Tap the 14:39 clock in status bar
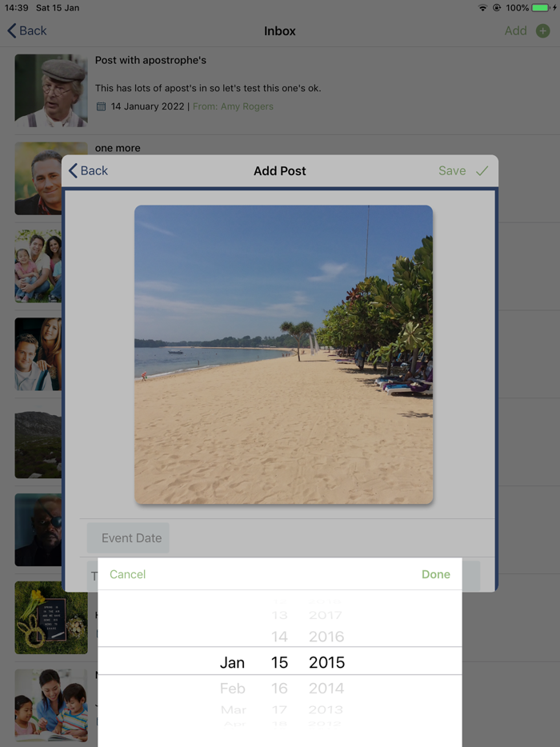Screen dimensions: 560x747 click(x=16, y=8)
